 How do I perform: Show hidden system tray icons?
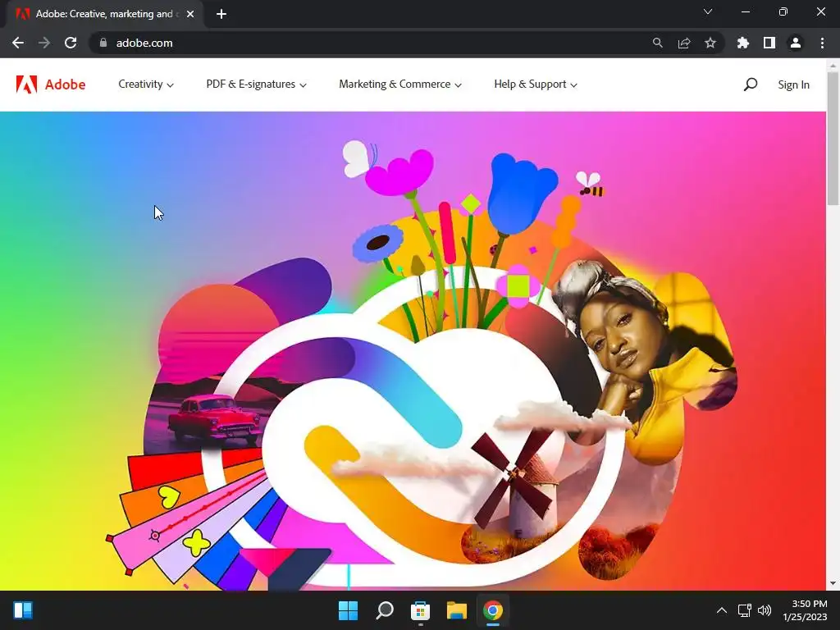tap(722, 610)
